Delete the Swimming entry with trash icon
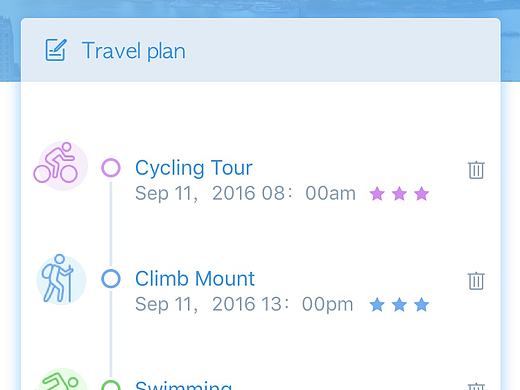Viewport: 520px width, 390px height. 476,386
